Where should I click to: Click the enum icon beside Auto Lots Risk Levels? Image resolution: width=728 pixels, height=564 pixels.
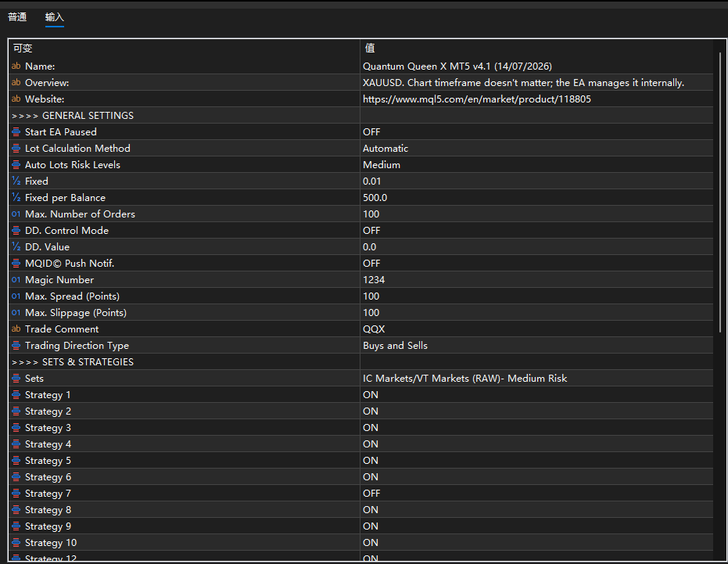click(16, 164)
